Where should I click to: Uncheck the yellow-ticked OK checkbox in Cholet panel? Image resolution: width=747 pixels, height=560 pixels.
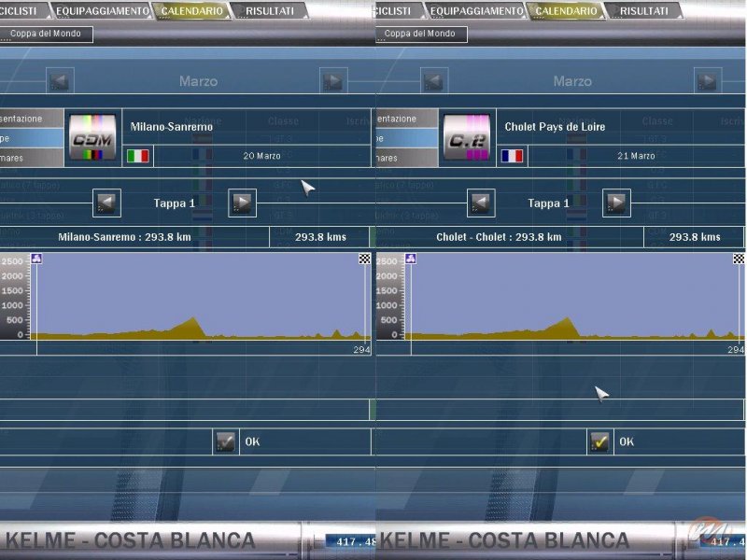(x=599, y=441)
